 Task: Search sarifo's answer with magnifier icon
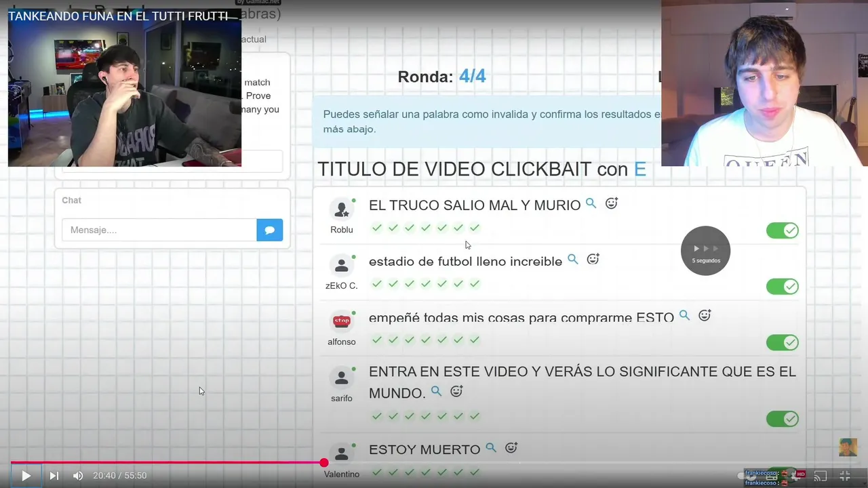[436, 391]
